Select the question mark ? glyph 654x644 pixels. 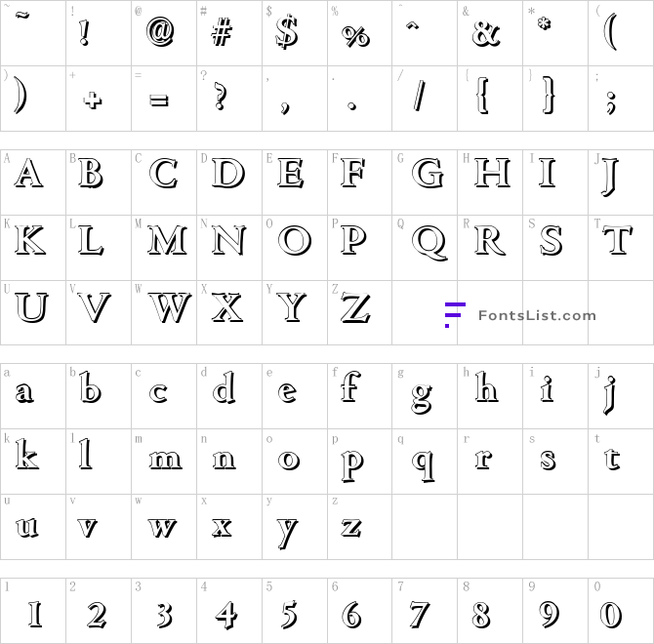(221, 96)
